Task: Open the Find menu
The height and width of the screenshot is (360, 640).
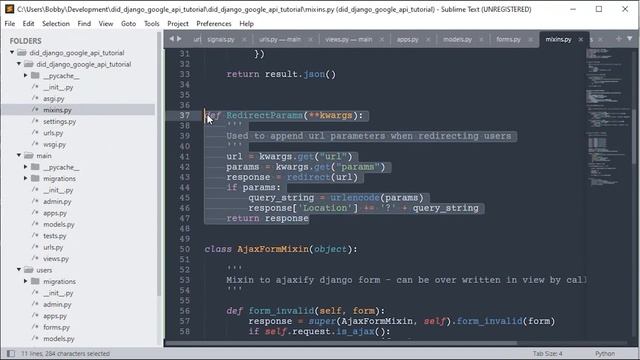Action: pos(84,24)
